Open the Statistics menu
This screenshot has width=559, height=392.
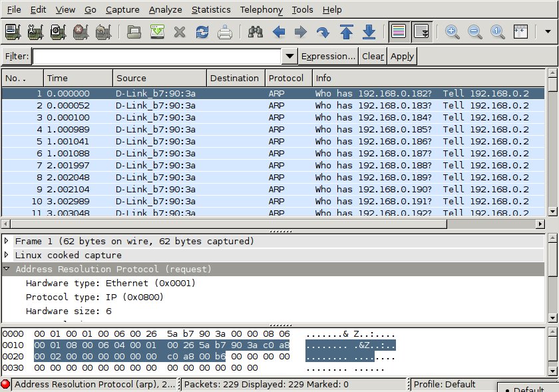211,9
